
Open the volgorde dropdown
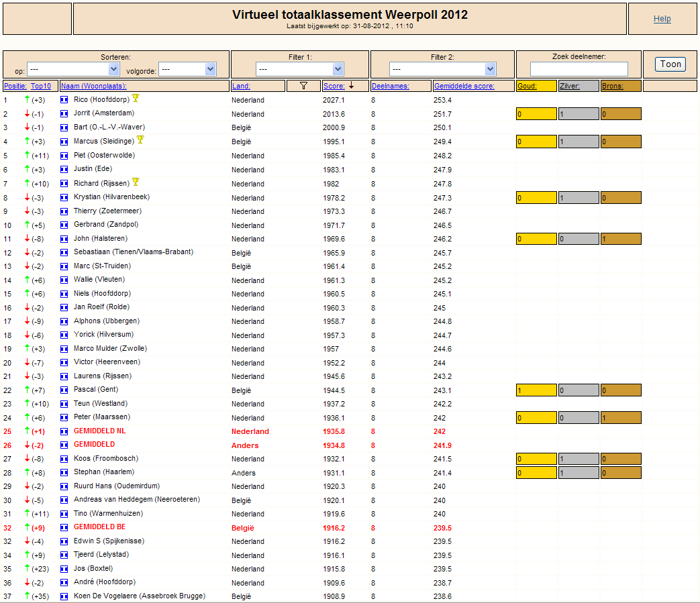tap(187, 69)
